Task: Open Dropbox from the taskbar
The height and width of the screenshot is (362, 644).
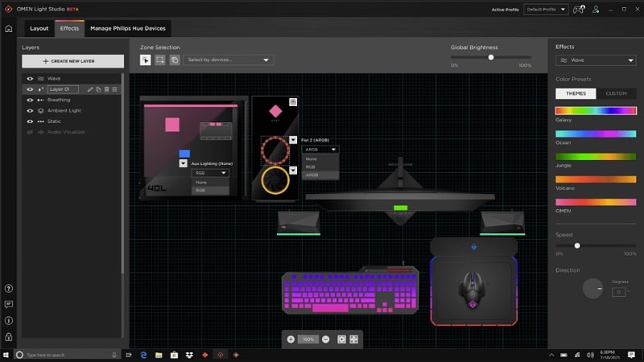Action: coord(189,355)
